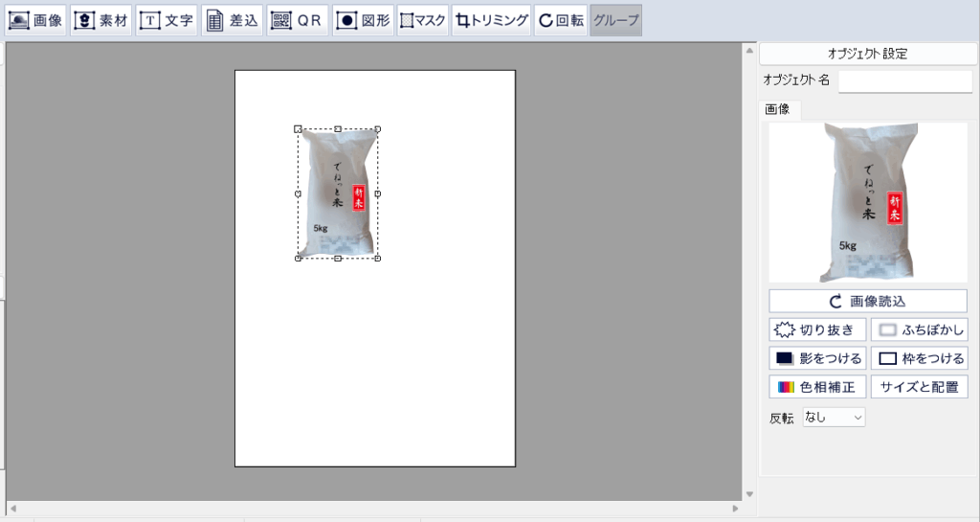Apply ふちぼかし edge blur
The image size is (980, 522).
pos(919,330)
